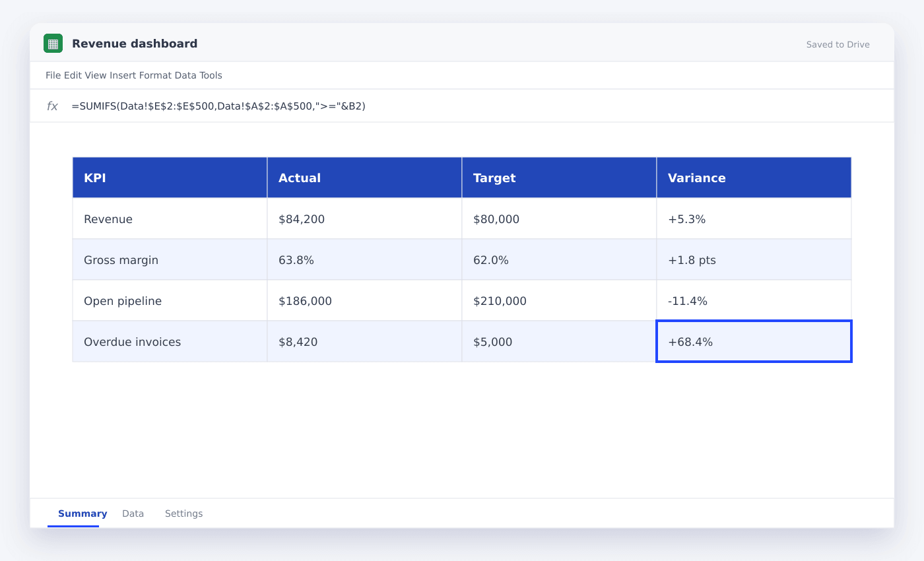Open the Format menu
This screenshot has width=924, height=561.
click(155, 75)
